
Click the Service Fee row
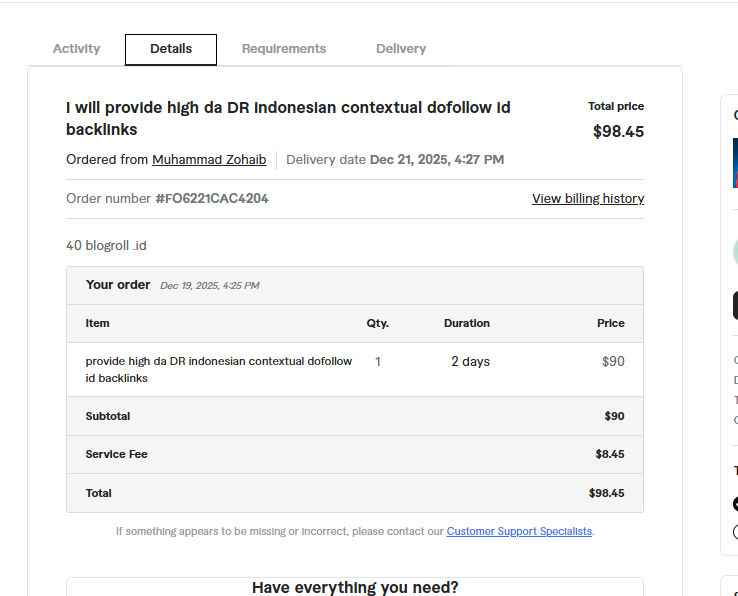coord(354,454)
